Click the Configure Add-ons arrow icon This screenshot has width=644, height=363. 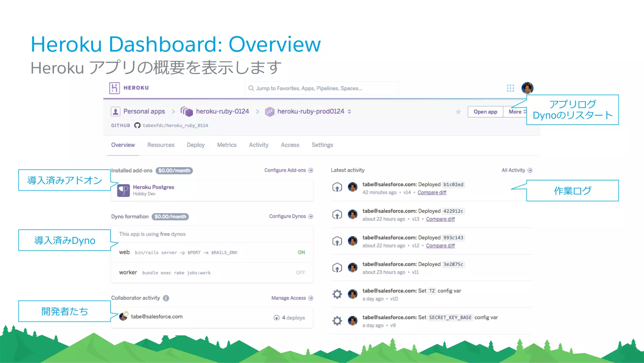[x=311, y=170]
